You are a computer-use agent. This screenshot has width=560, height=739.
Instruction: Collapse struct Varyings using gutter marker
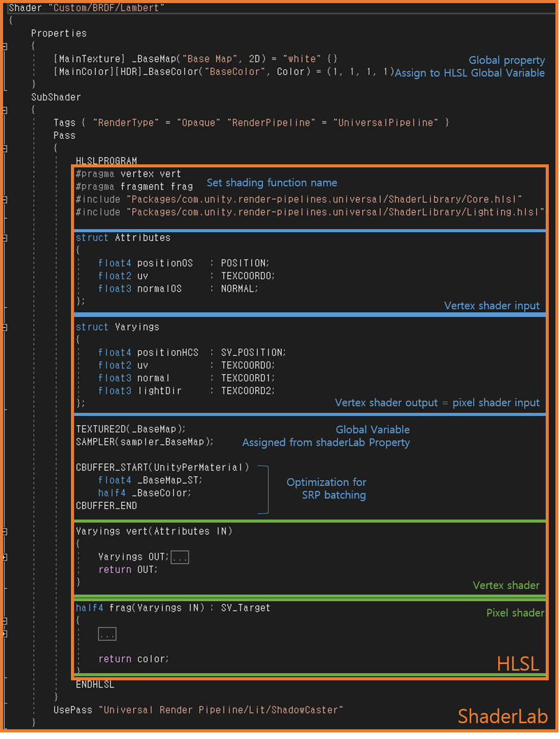[x=5, y=327]
